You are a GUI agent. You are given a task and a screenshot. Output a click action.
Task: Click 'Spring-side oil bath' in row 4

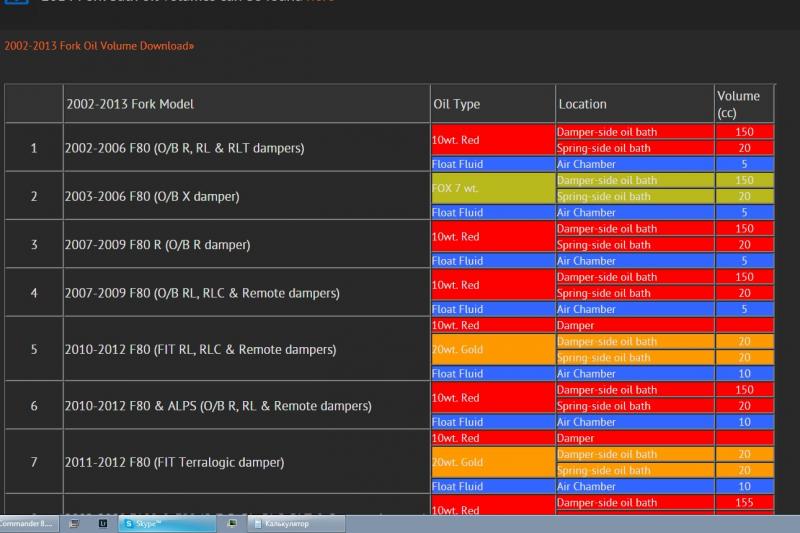[635, 293]
